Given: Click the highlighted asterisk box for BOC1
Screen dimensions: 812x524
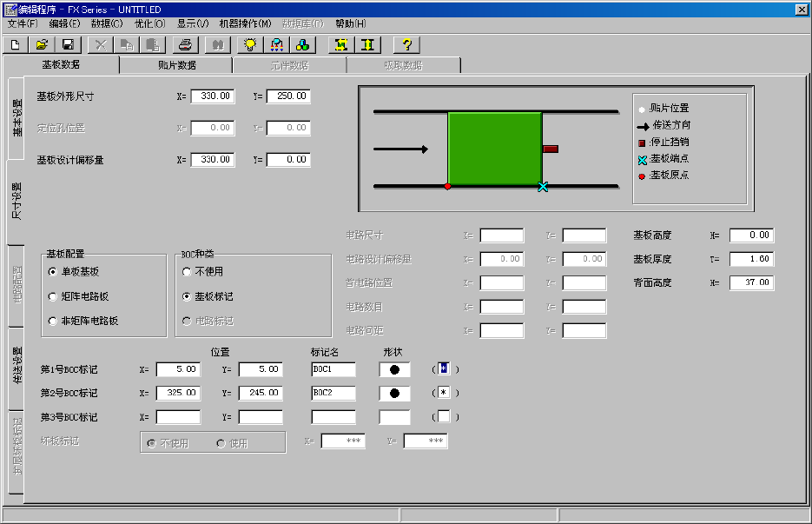Looking at the screenshot, I should click(444, 368).
